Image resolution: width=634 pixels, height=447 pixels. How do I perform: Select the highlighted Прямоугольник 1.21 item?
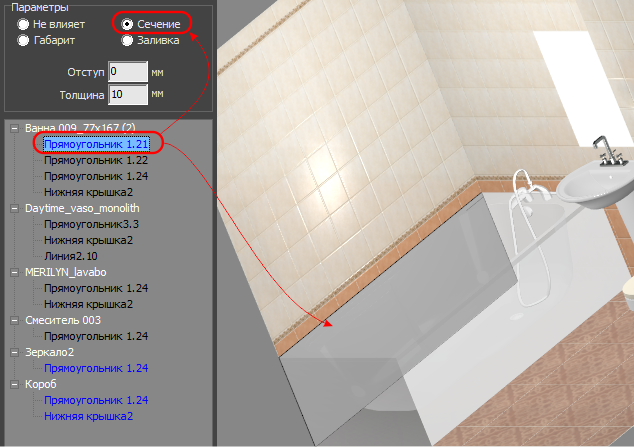96,144
